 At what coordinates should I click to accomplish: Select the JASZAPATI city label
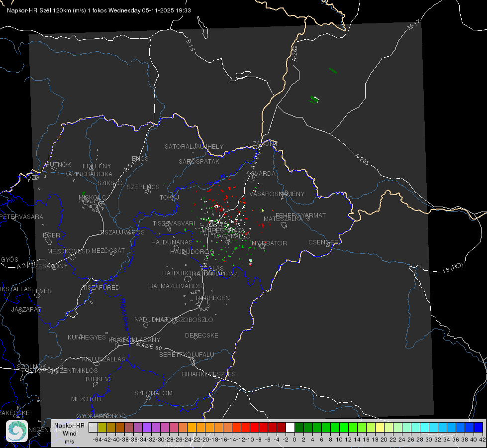(27, 309)
